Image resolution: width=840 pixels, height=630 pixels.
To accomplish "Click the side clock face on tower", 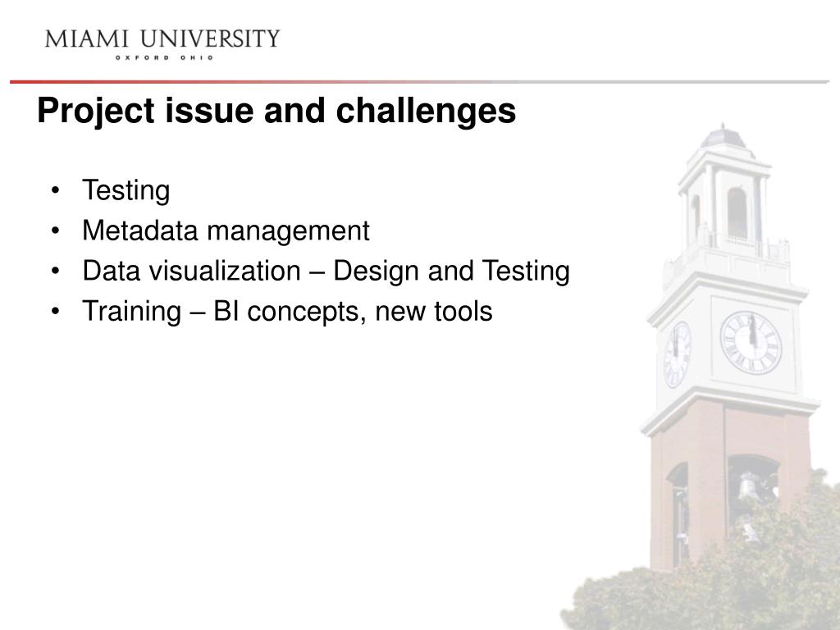I will [x=677, y=354].
